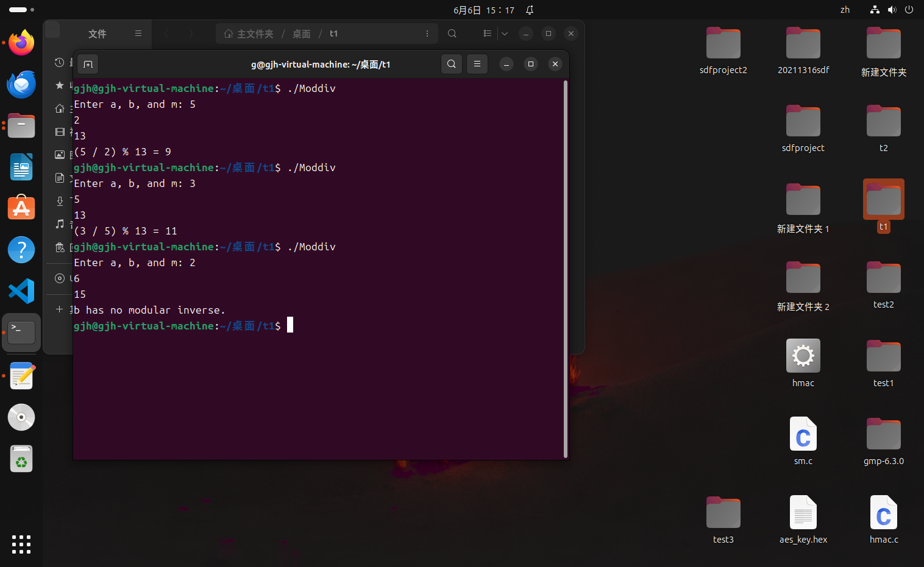The image size is (924, 567).
Task: Click the '(5 / 2) % 13 = 9' output line
Action: pyautogui.click(x=123, y=152)
